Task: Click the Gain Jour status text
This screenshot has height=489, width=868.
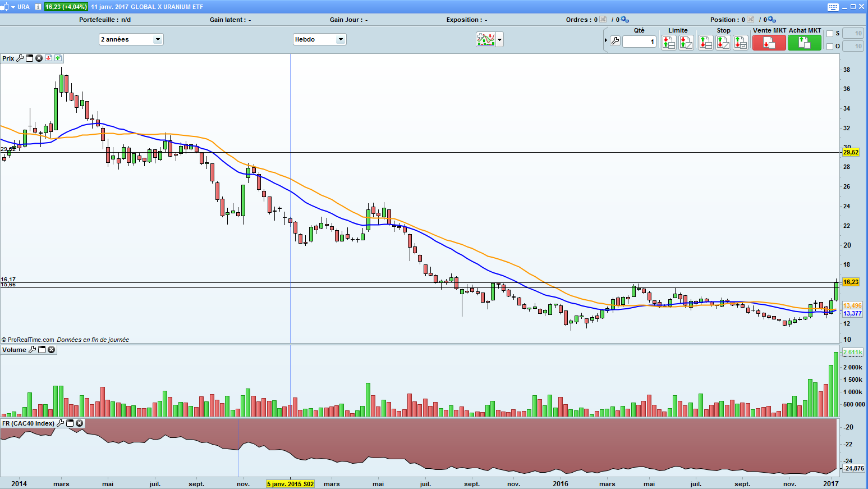Action: (x=348, y=20)
